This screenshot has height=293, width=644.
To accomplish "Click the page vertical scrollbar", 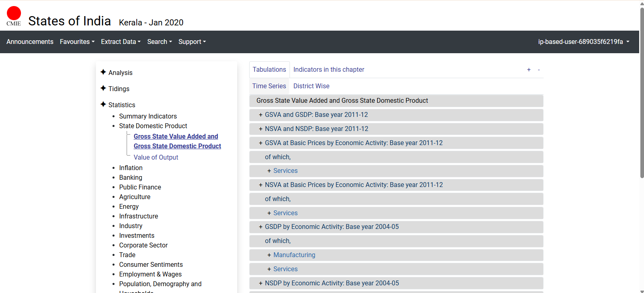I will click(642, 93).
